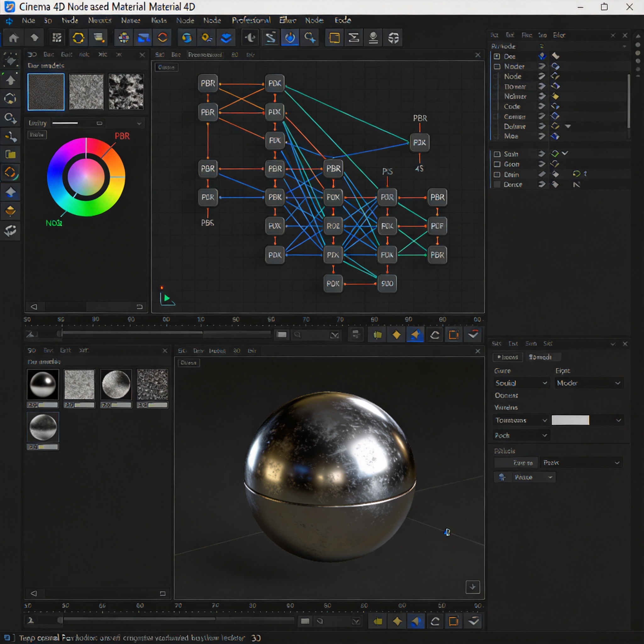Expand the Lutity row chevron above color wheel
This screenshot has height=644, width=644.
pyautogui.click(x=139, y=123)
